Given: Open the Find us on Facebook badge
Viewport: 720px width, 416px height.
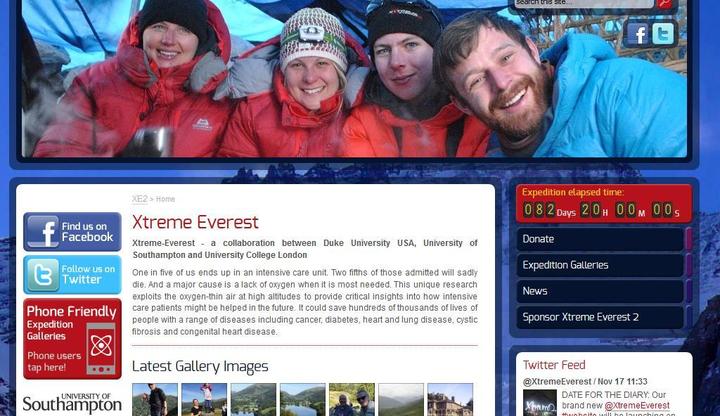Looking at the screenshot, I should click(73, 231).
